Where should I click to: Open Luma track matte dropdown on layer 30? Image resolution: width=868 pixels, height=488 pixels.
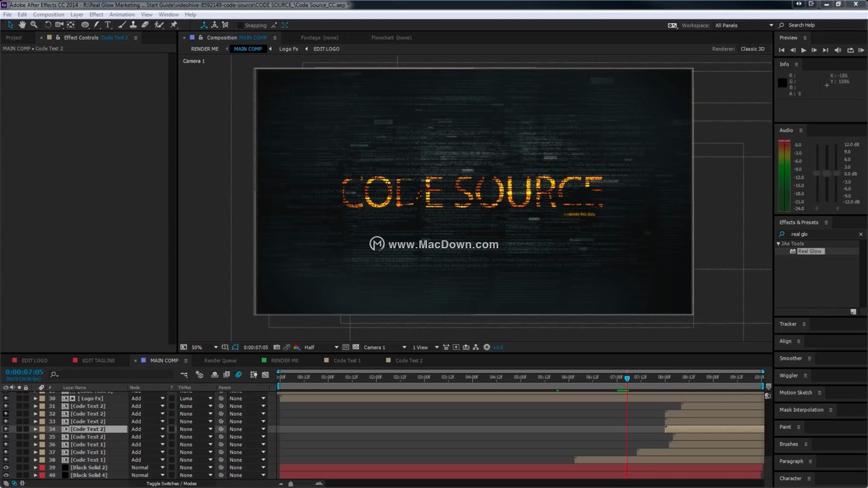pyautogui.click(x=196, y=399)
